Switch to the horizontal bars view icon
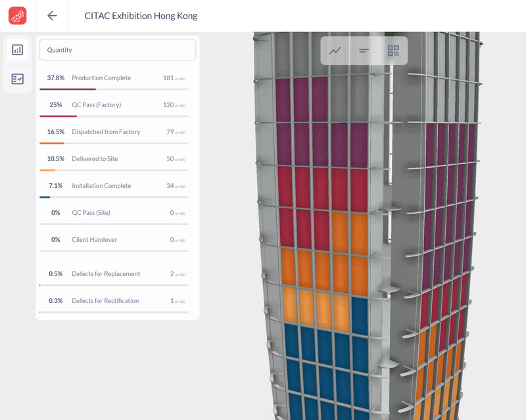 364,51
